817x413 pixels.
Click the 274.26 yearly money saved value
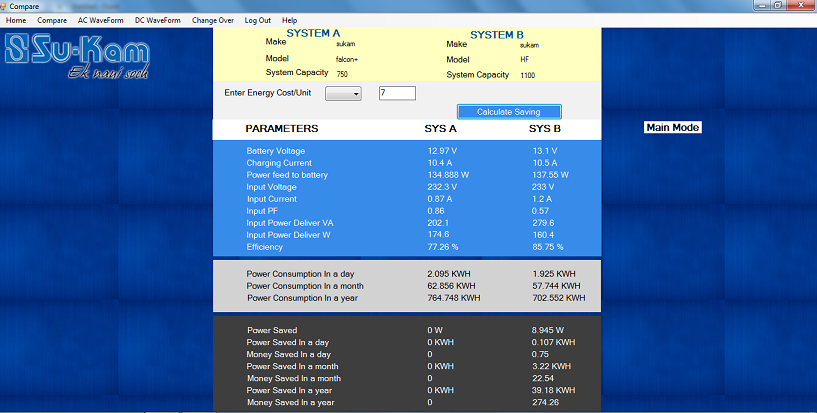pos(545,402)
